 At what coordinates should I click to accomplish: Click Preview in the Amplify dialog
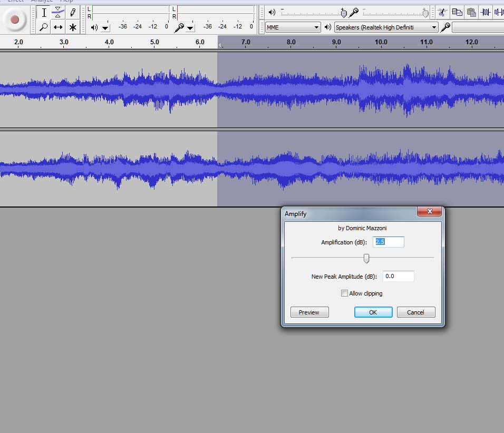(309, 312)
